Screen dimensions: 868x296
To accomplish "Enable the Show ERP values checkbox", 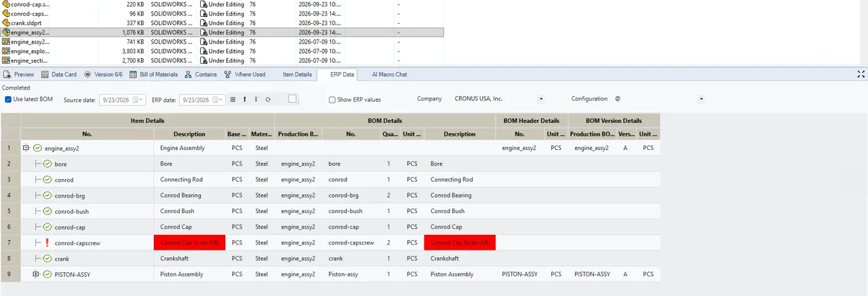I will point(332,100).
